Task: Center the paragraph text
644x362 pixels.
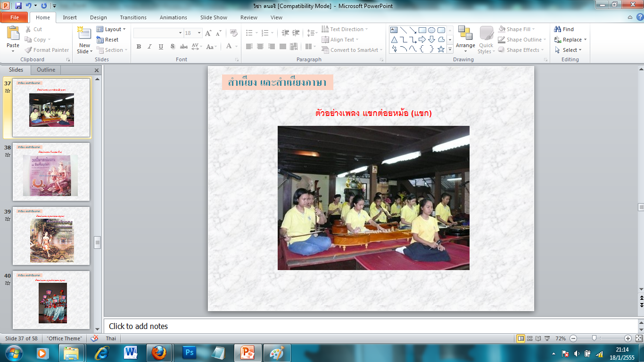Action: pos(260,47)
